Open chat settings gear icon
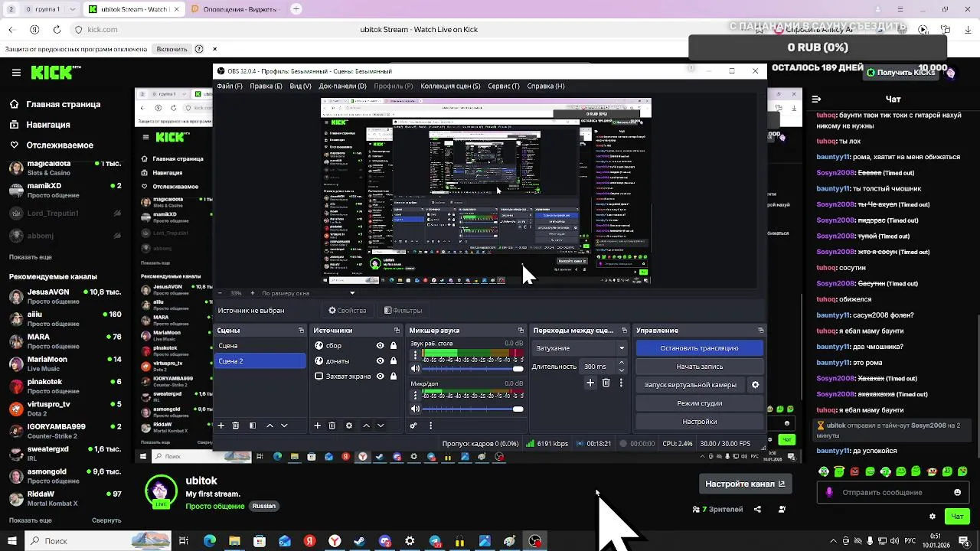Screen dimensions: 980x551 933,517
